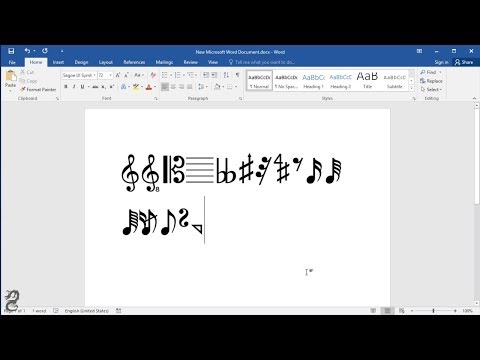
Task: Open the Select dropdown in Editing
Action: [x=431, y=89]
